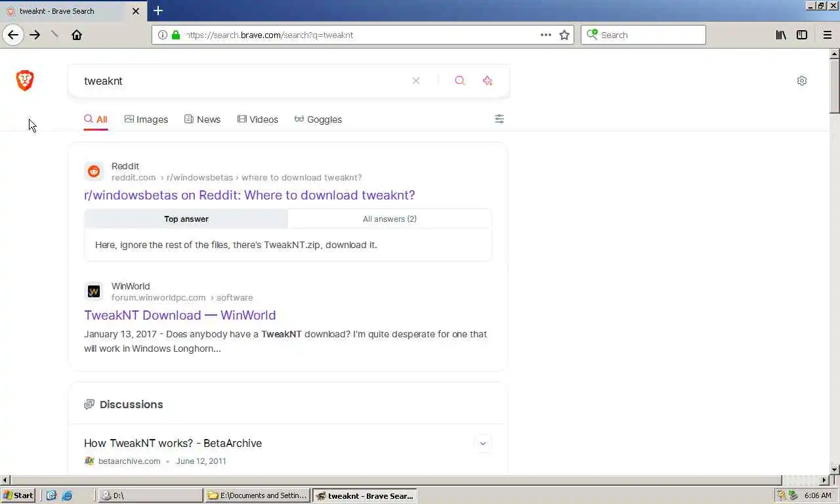Viewport: 840px width, 504px height.
Task: Select the Top answer tab
Action: pyautogui.click(x=186, y=219)
